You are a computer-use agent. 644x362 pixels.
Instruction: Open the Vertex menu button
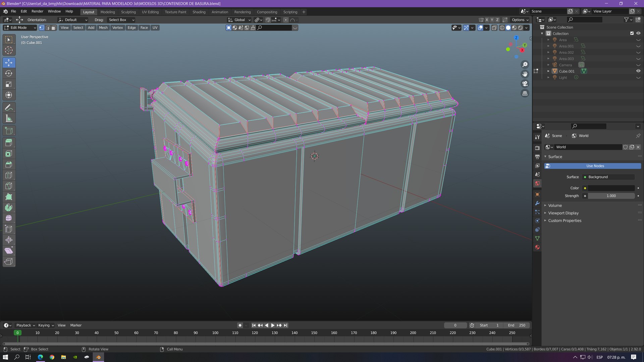tap(117, 28)
